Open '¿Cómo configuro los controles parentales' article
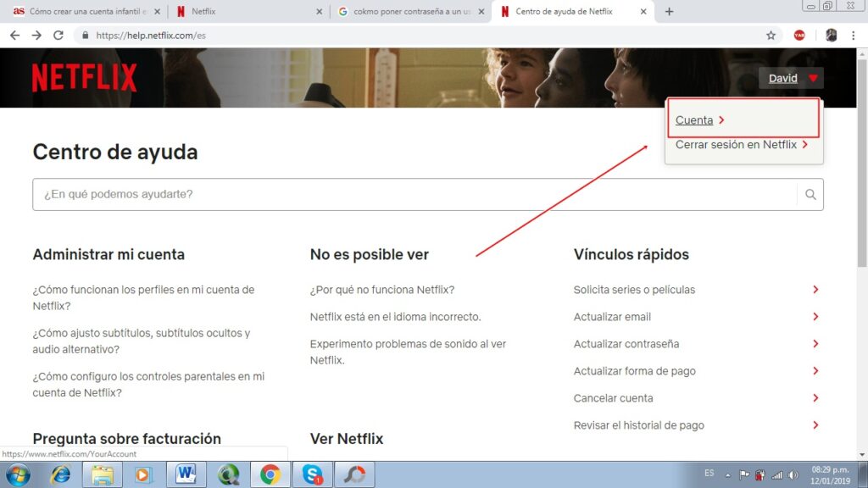The height and width of the screenshot is (488, 868). 148,384
